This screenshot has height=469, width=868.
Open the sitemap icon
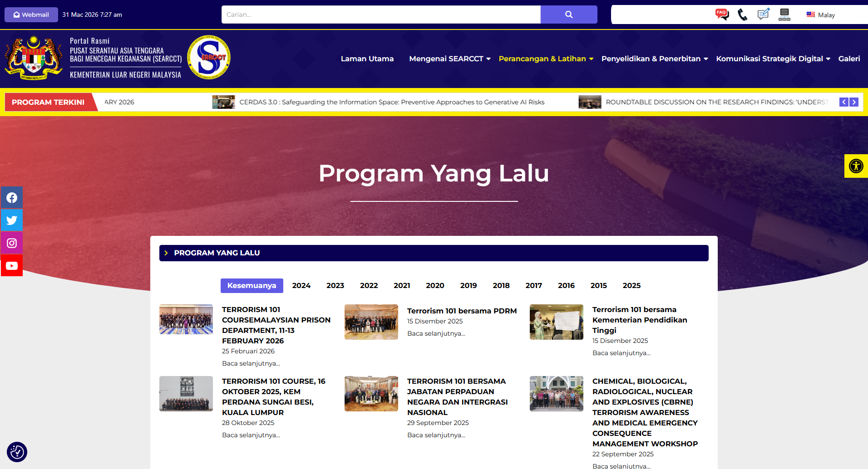[x=784, y=15]
